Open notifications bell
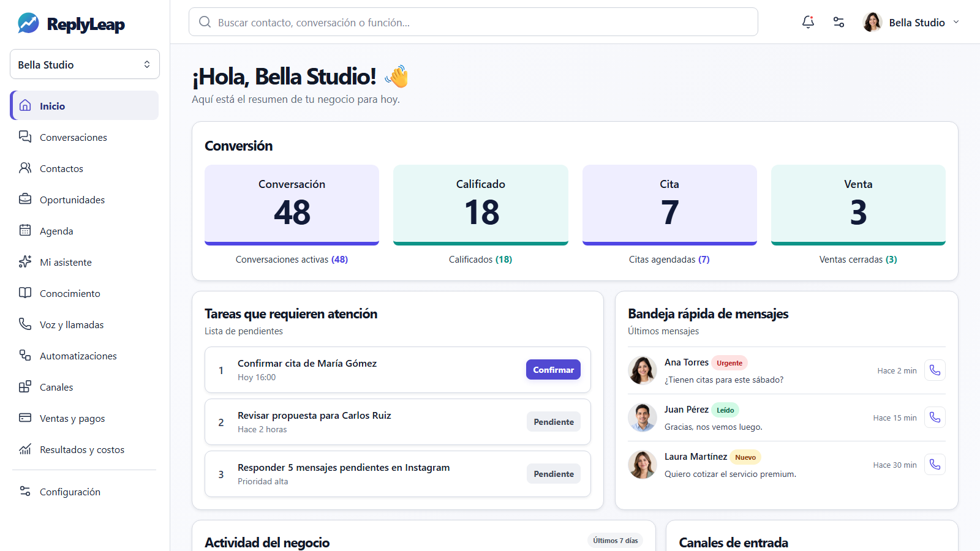Viewport: 980px width, 551px height. (x=808, y=22)
